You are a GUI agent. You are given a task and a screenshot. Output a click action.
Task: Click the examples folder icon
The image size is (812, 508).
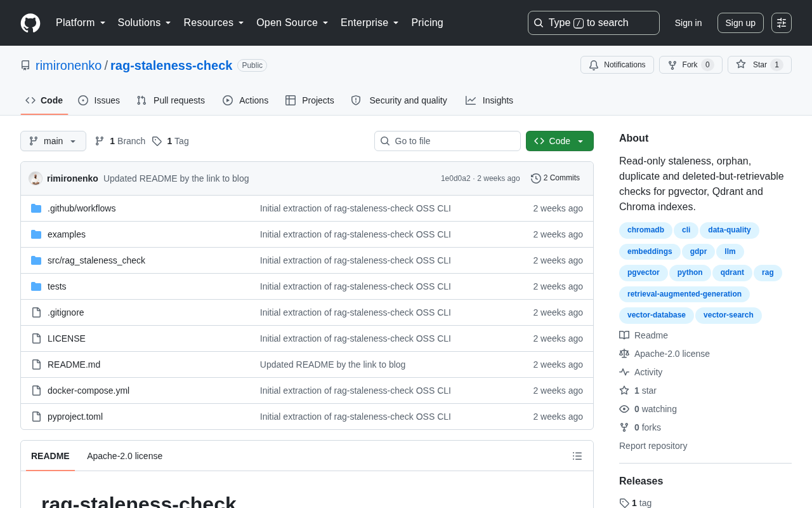click(36, 234)
